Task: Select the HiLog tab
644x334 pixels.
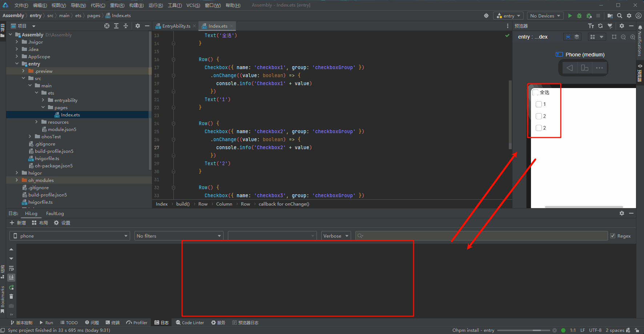Action: (x=31, y=213)
